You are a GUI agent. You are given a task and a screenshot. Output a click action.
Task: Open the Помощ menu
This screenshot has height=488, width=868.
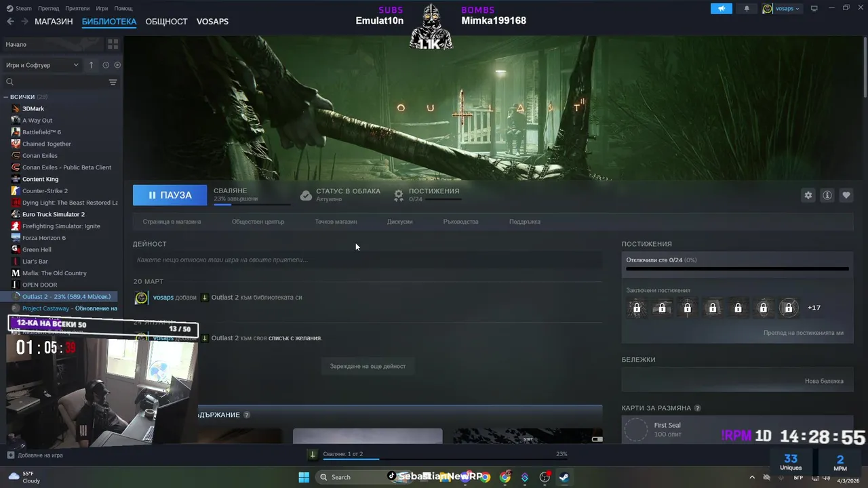point(123,8)
